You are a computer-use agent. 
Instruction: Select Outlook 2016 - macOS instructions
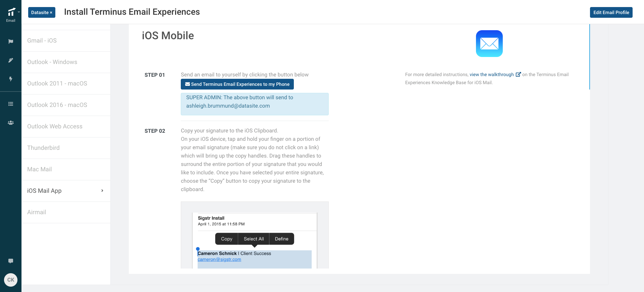66,105
